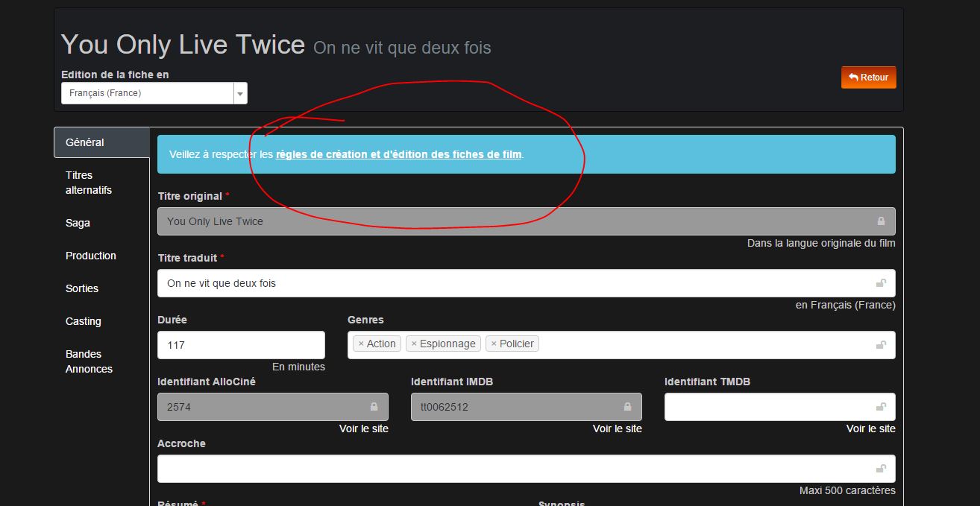The image size is (980, 506).
Task: Click Voir le site under TMDB identifier
Action: 871,428
